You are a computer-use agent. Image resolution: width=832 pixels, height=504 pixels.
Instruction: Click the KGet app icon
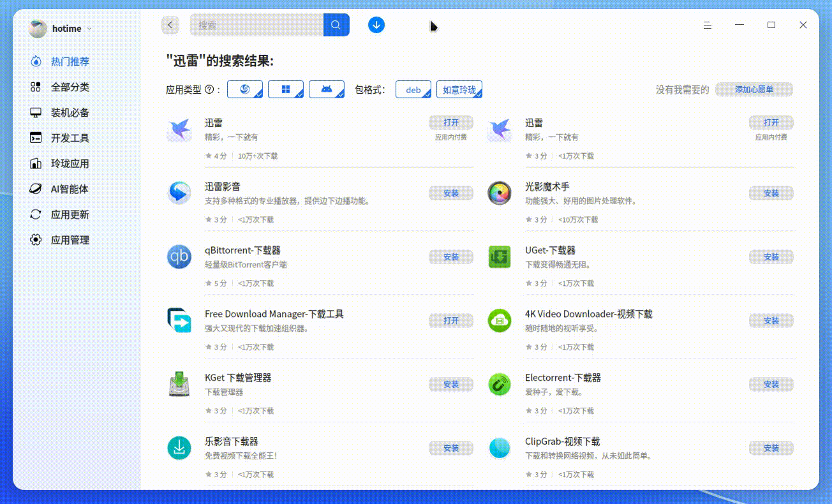coord(179,384)
